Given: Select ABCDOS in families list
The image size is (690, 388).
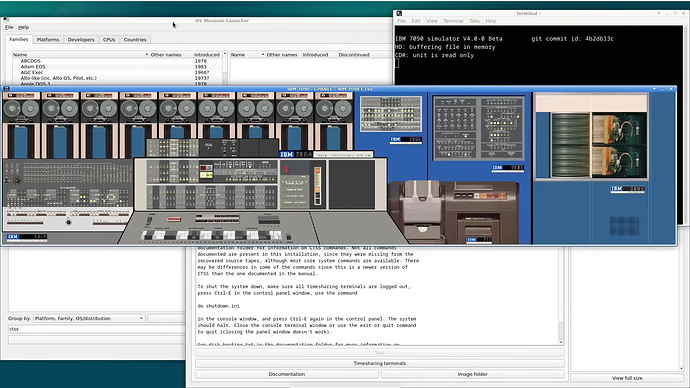Looking at the screenshot, I should [117, 61].
